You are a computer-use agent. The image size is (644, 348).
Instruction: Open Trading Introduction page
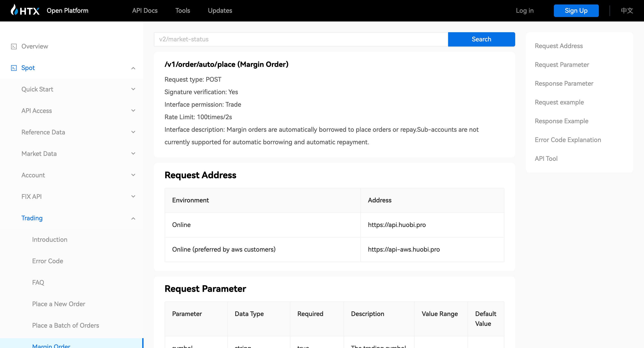tap(50, 240)
